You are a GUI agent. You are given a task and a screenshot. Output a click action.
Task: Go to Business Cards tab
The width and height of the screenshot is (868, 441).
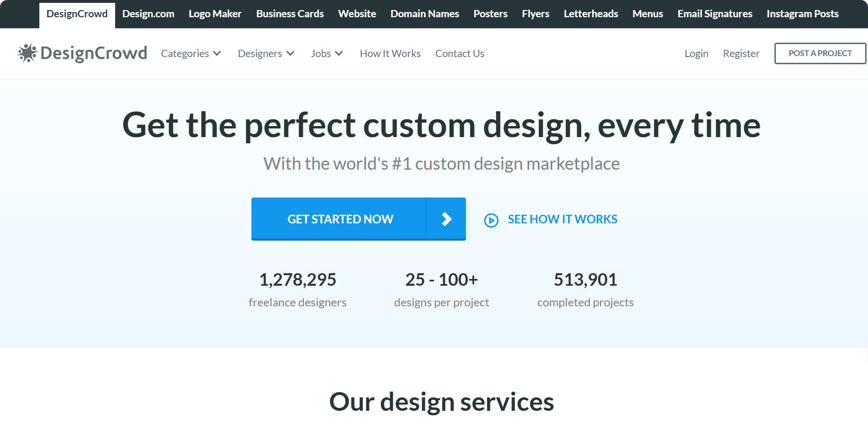coord(290,14)
